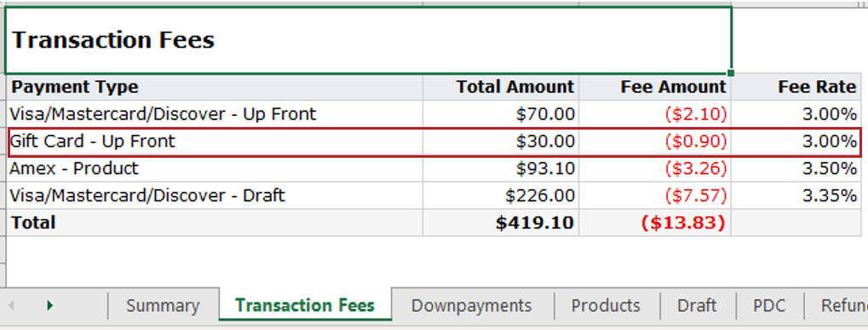Screen dimensions: 868x330
Task: Select the Transaction Fees title cell
Action: (x=368, y=40)
